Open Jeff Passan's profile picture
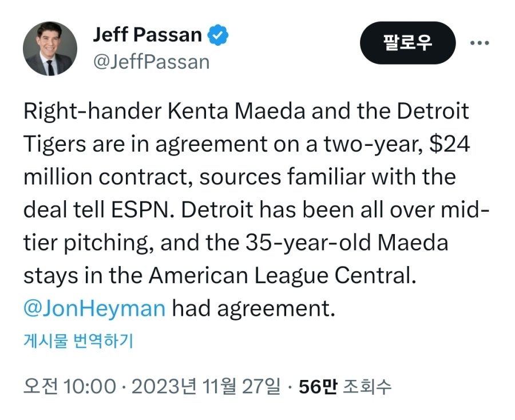The height and width of the screenshot is (420, 515). click(x=50, y=49)
